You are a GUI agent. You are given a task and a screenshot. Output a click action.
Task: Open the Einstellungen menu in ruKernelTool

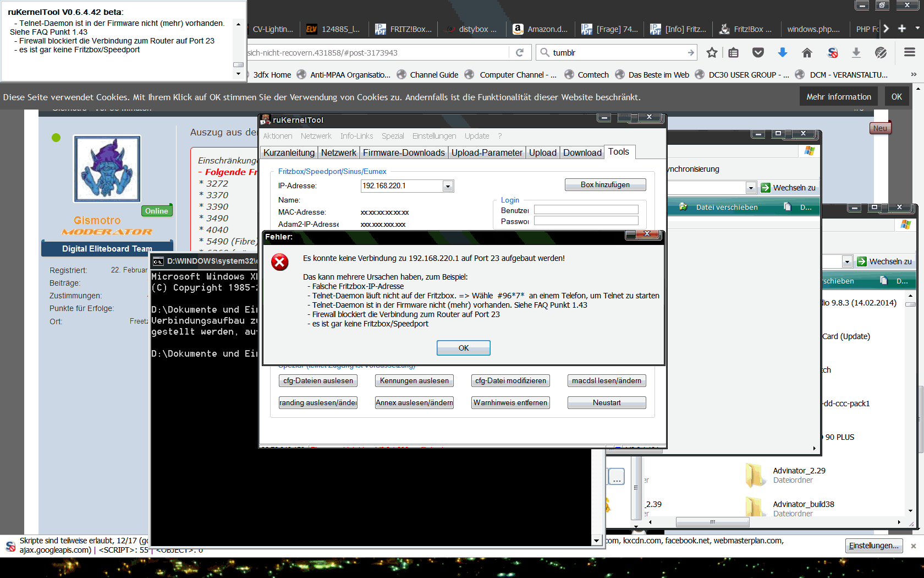click(434, 136)
